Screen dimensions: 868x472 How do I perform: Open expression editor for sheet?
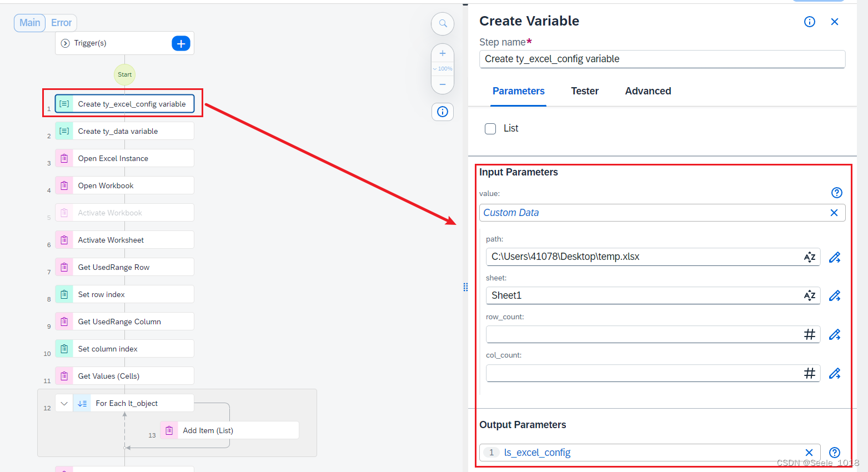point(835,296)
